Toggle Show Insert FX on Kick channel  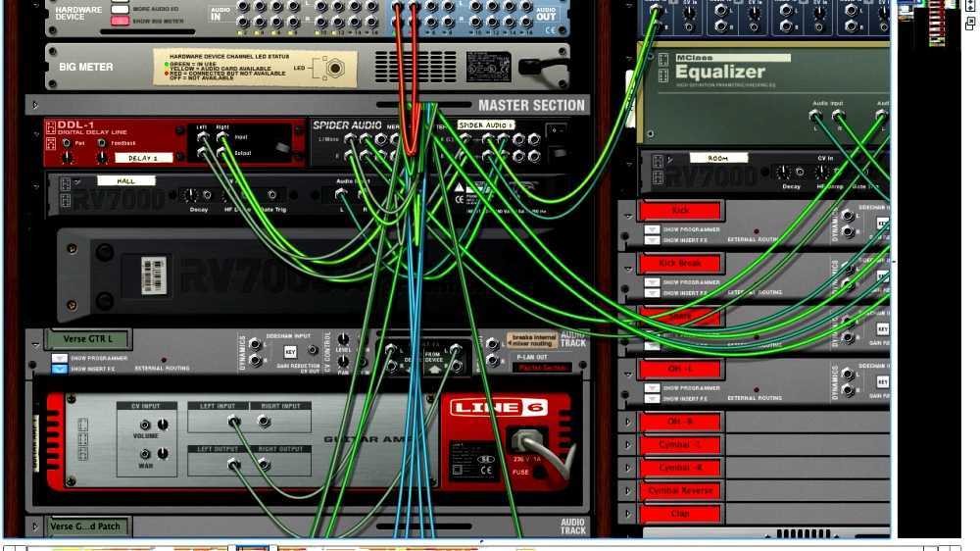click(652, 240)
